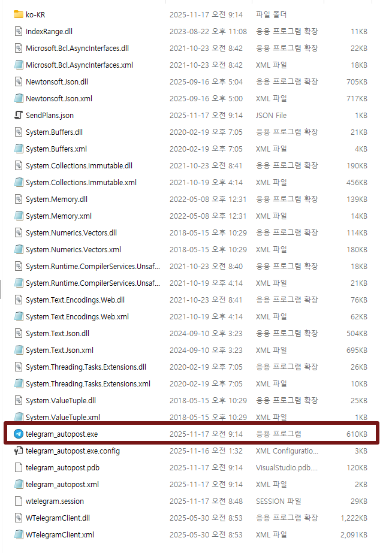The height and width of the screenshot is (553, 392).
Task: Click the Microsoft.Bcl.AsyncInterfaces.dll file icon
Action: pos(19,48)
